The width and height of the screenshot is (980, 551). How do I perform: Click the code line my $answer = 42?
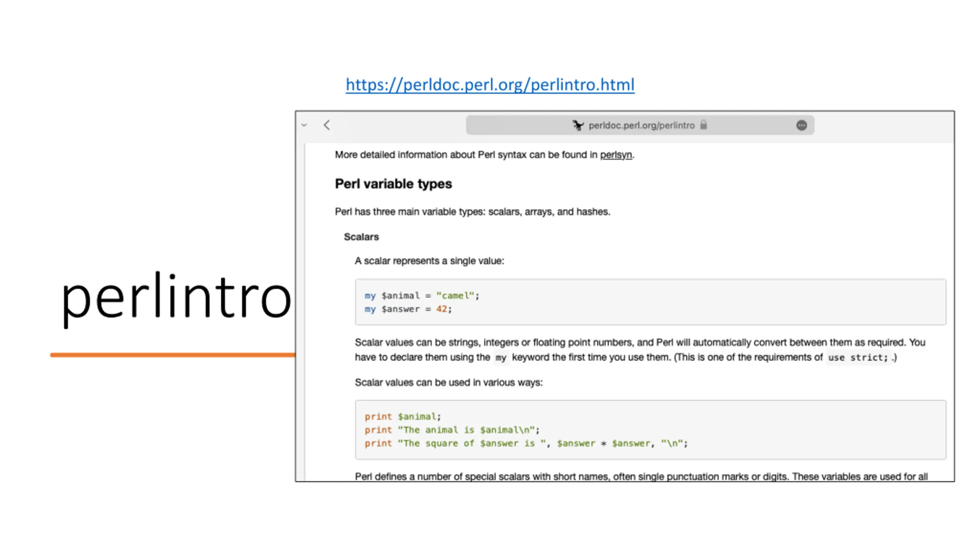click(x=408, y=309)
